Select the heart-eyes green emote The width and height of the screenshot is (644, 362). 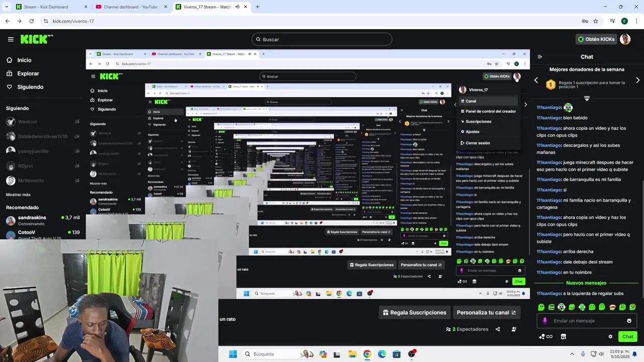pyautogui.click(x=632, y=307)
